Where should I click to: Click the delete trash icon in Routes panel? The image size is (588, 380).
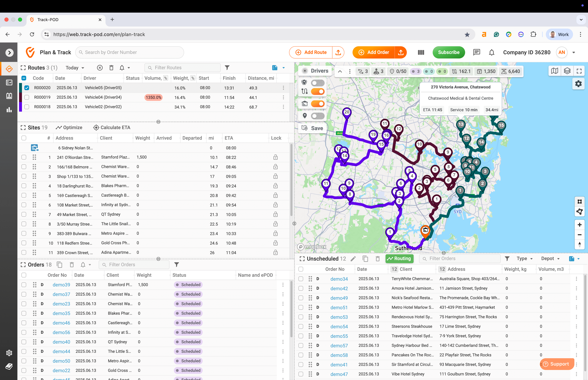click(111, 68)
